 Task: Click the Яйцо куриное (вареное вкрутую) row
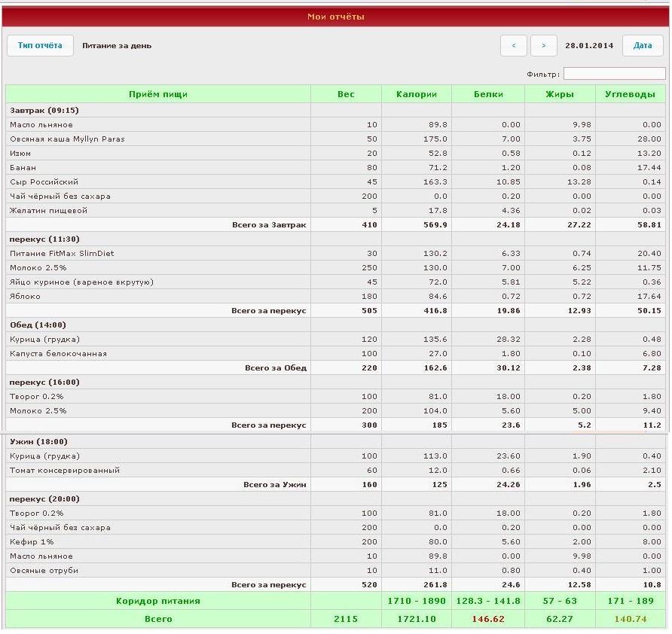click(x=335, y=282)
